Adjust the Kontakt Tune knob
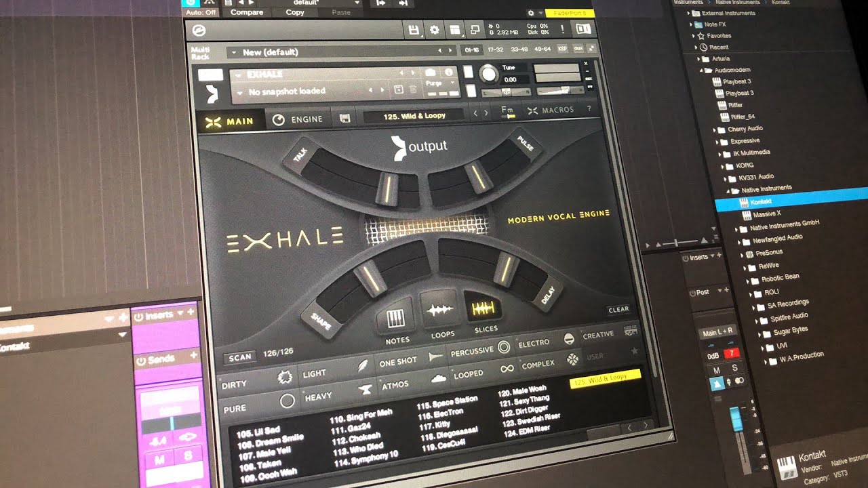 click(488, 73)
